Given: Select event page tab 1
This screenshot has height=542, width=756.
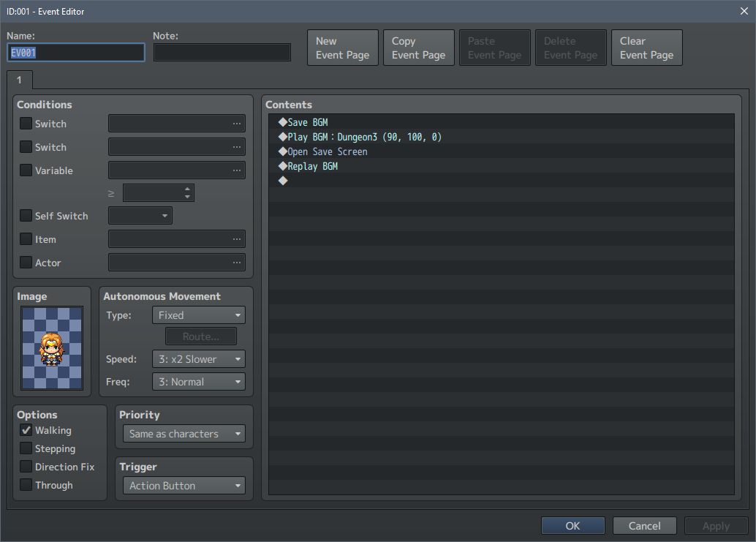Looking at the screenshot, I should [20, 80].
